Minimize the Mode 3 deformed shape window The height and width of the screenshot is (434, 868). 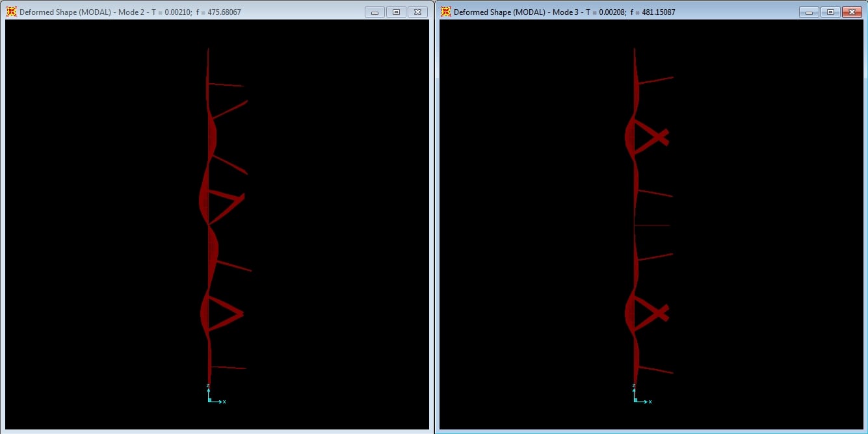[x=809, y=12]
